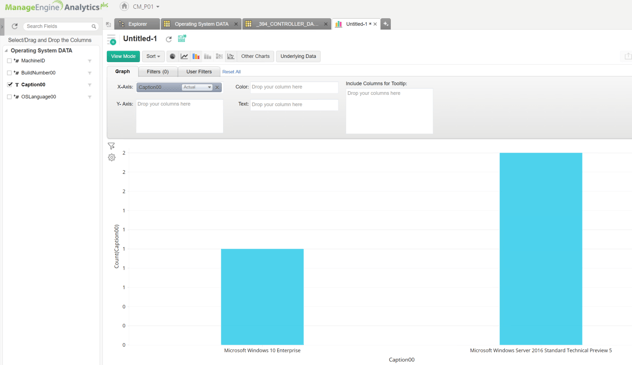Check the MachineID column checkbox
This screenshot has width=632, height=365.
[x=9, y=61]
